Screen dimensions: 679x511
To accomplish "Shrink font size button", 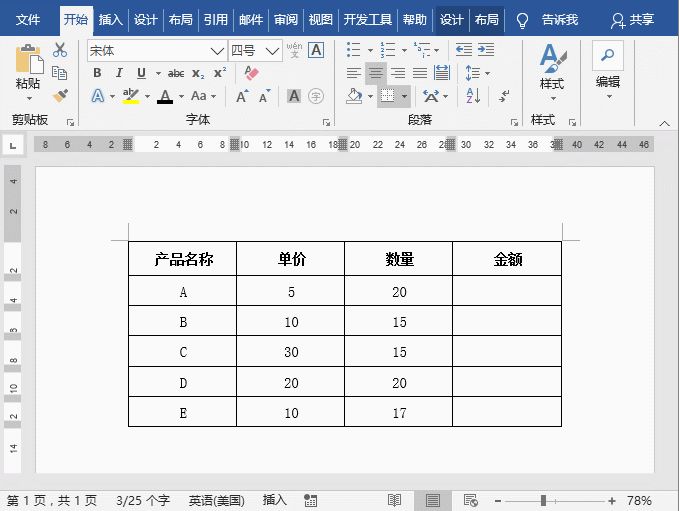I will click(x=264, y=96).
